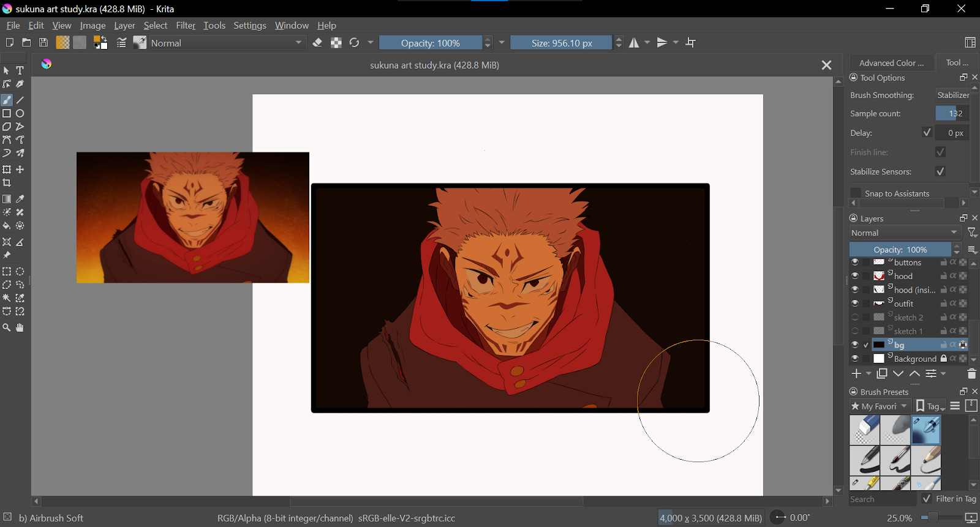Select the Text tool
Viewport: 980px width, 527px height.
point(20,70)
